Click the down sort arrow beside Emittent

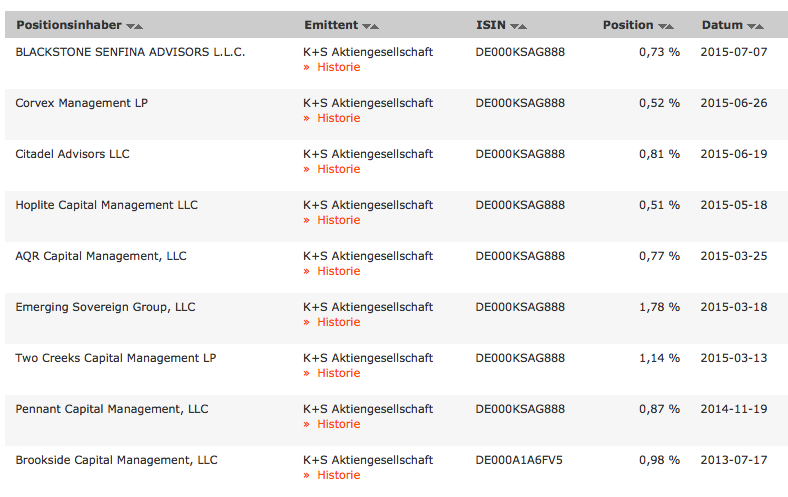point(366,26)
